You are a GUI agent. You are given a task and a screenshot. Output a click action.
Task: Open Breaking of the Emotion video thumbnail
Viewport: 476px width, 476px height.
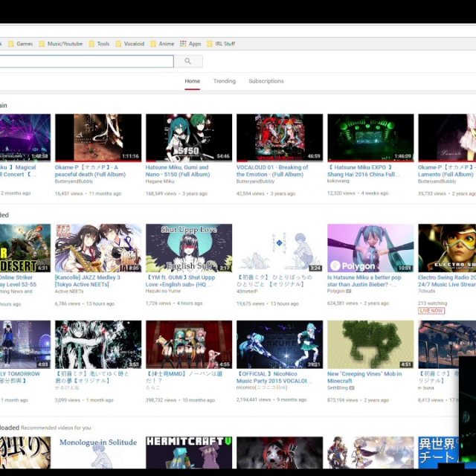tap(280, 138)
